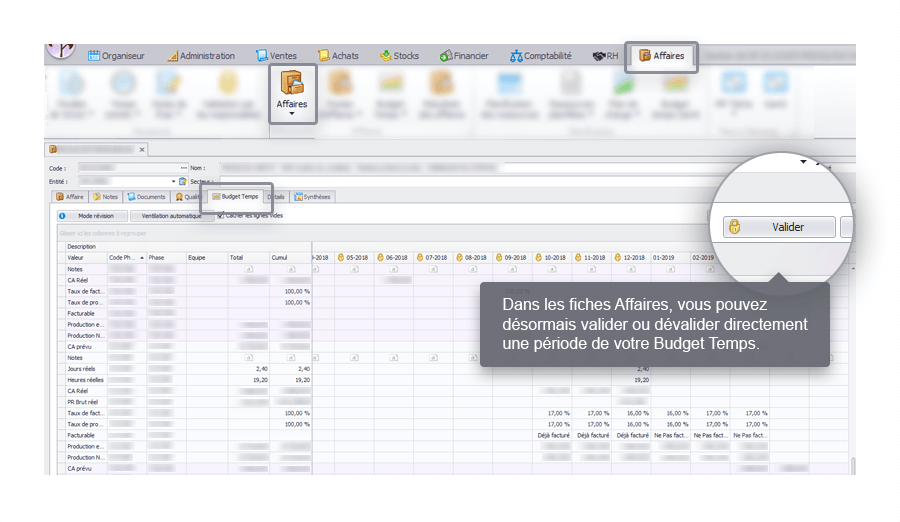Click the lock icon on column 05-2018

[x=341, y=257]
